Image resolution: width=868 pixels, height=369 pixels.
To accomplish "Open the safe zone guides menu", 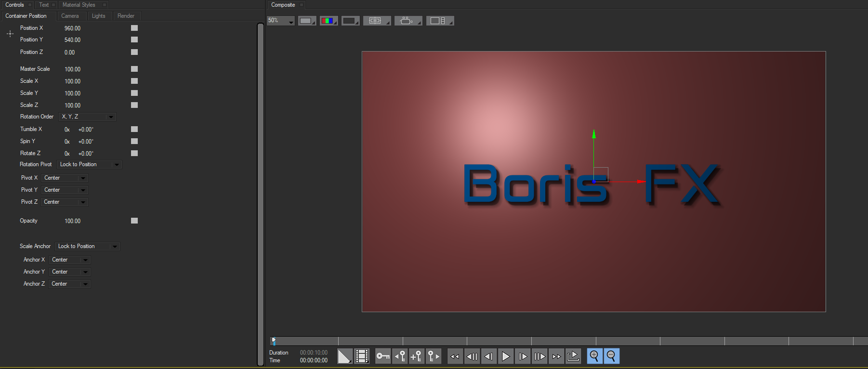I will click(377, 21).
